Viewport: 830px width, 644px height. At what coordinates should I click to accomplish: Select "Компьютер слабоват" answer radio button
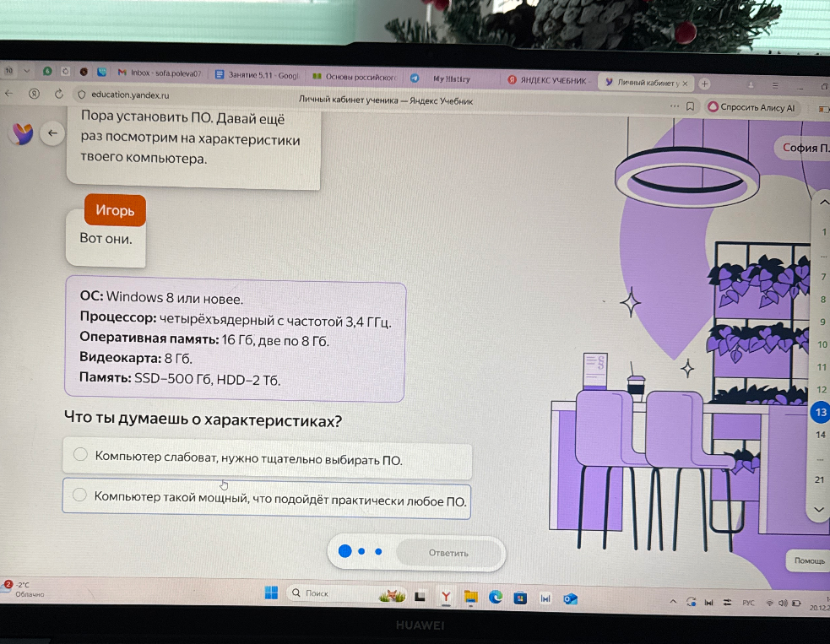point(80,454)
